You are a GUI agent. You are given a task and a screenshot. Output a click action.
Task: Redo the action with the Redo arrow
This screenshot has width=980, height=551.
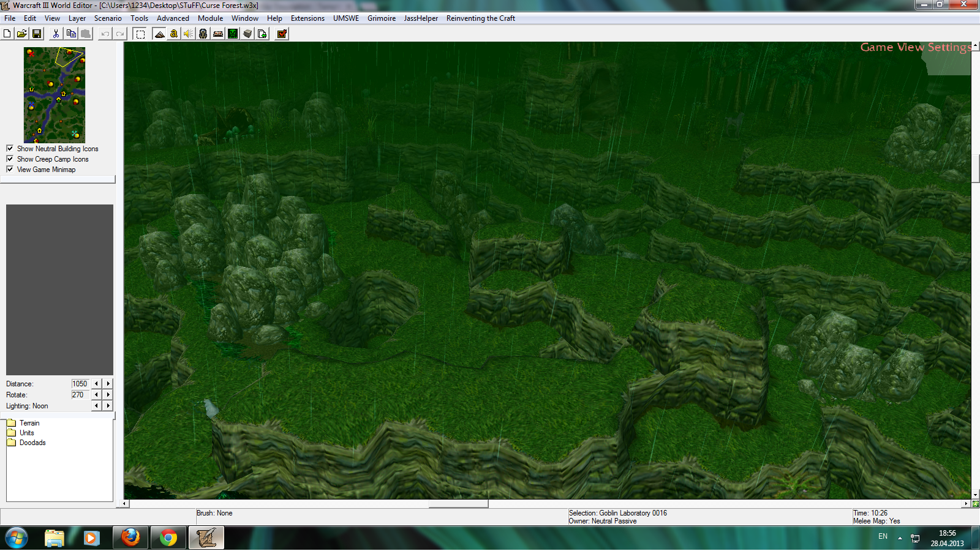click(120, 34)
